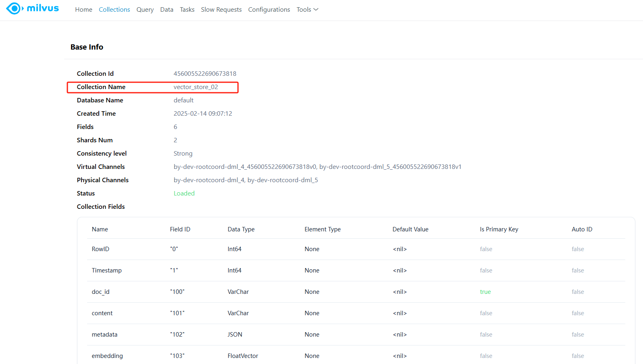Select the RowID field name
Screen dimensions: 643x364
tap(100, 249)
